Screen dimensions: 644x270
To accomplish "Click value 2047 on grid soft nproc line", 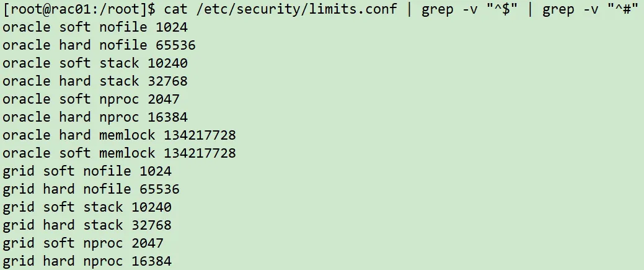I will click(147, 243).
